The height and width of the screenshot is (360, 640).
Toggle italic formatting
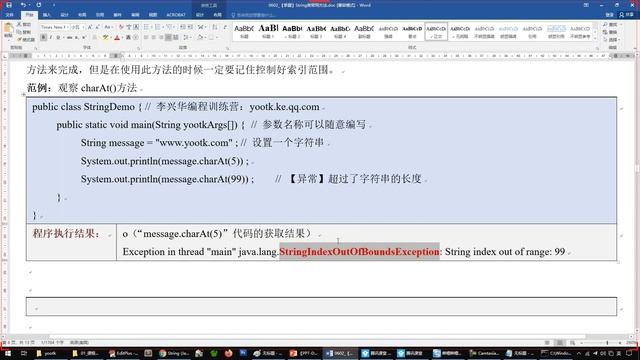pyautogui.click(x=51, y=38)
